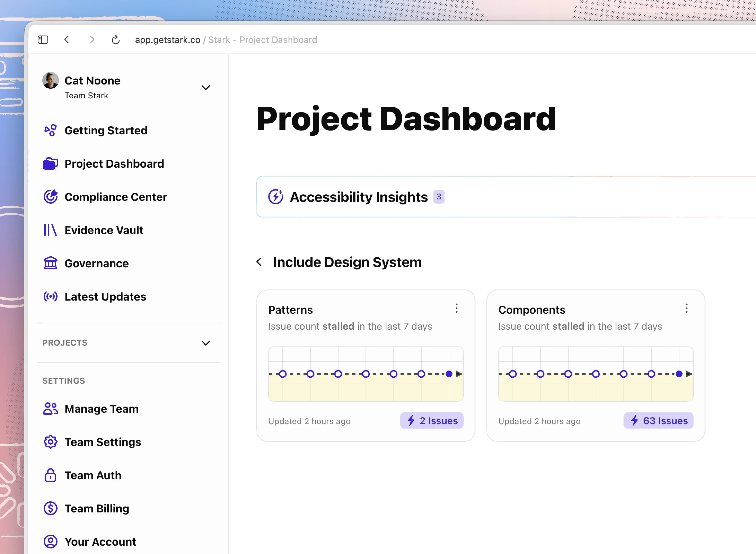The width and height of the screenshot is (756, 554).
Task: Open the Compliance Center gauge icon
Action: tap(50, 196)
